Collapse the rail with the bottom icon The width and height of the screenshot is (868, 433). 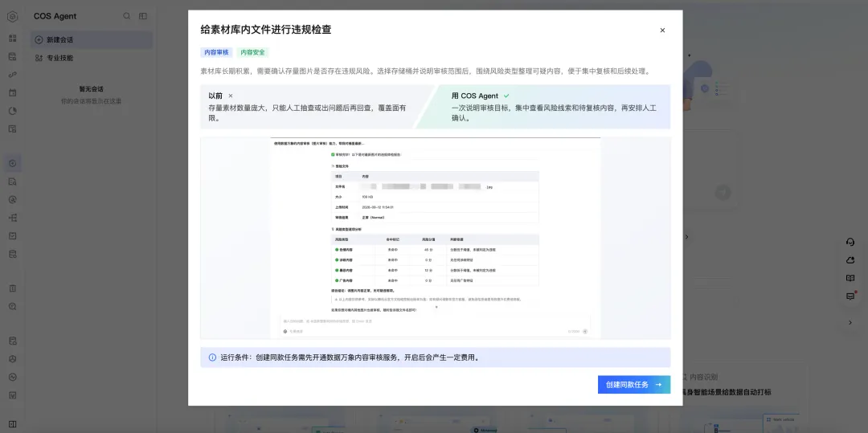(12, 424)
